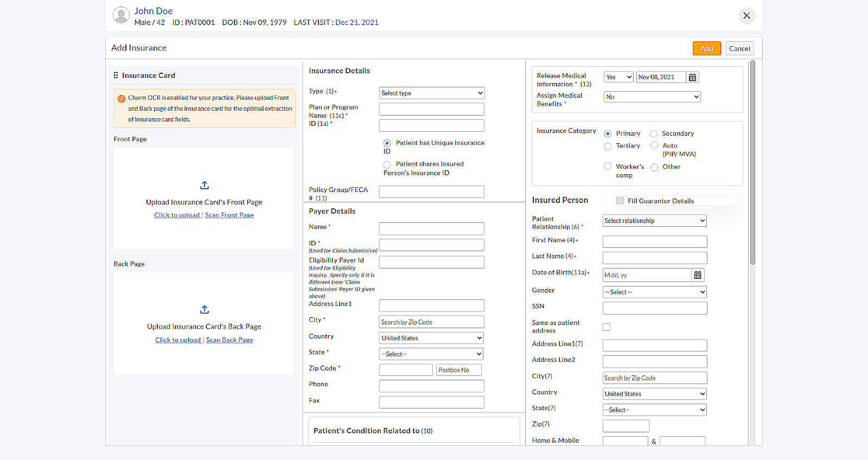Click the vertical scrollbar on the form
868x460 pixels.
752,163
